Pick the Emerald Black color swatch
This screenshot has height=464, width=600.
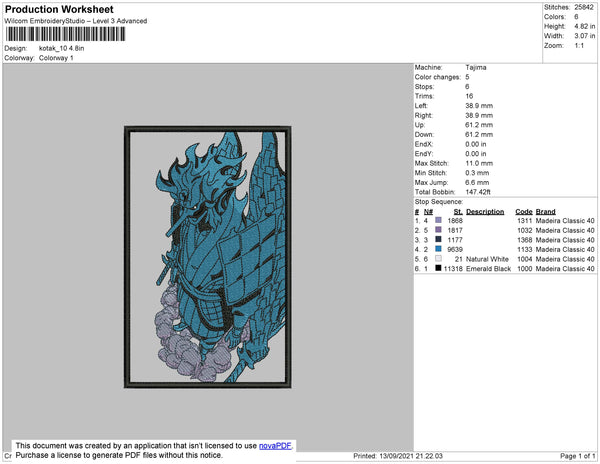pos(438,268)
